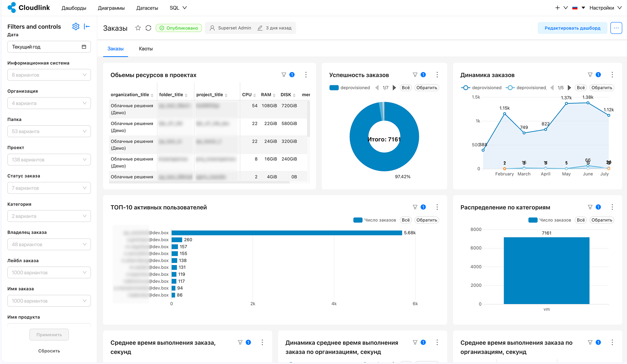Expand Категория filter dropdown
The width and height of the screenshot is (627, 364).
[x=49, y=216]
